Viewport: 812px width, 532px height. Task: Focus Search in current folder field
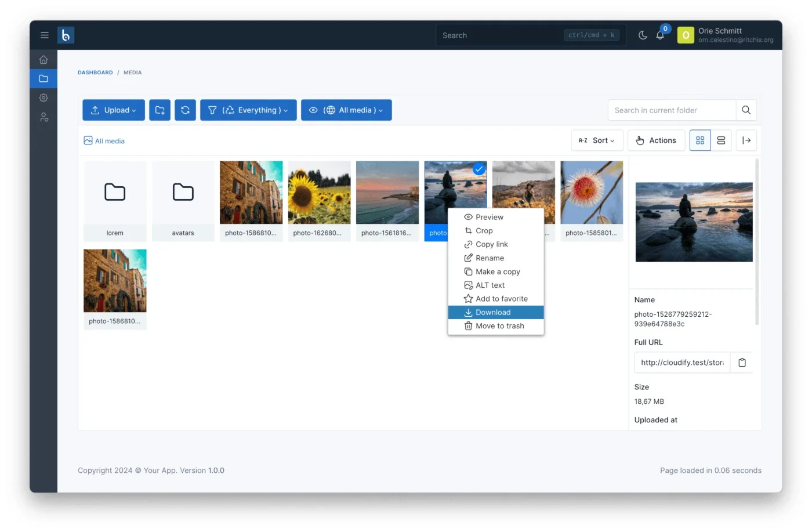click(x=672, y=110)
